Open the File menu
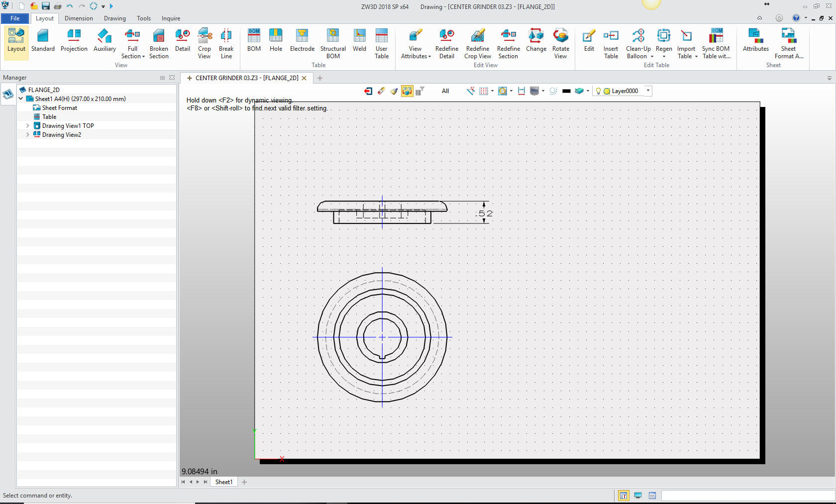The height and width of the screenshot is (504, 836). [15, 18]
